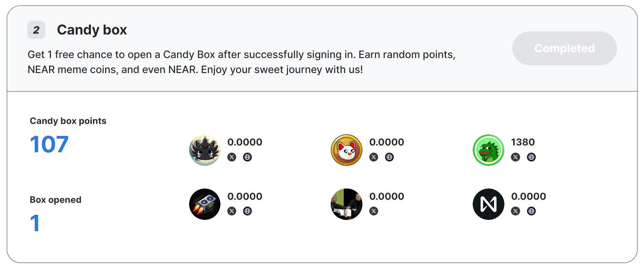Open X link for two-men photo token
The image size is (644, 266).
(374, 211)
